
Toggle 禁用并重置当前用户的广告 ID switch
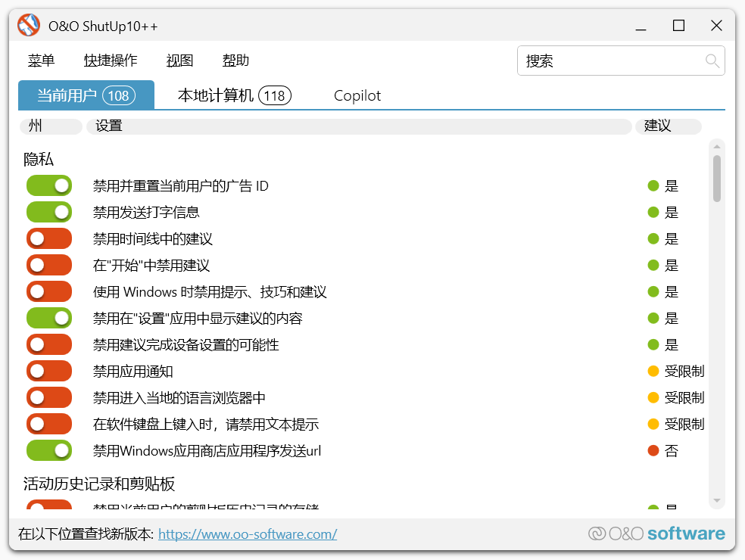click(49, 185)
